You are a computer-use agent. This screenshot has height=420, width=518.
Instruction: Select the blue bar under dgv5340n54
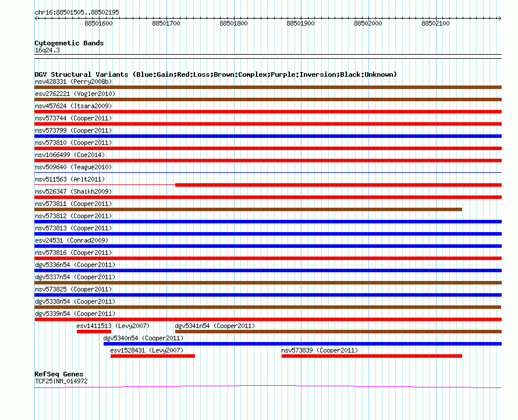(x=303, y=344)
